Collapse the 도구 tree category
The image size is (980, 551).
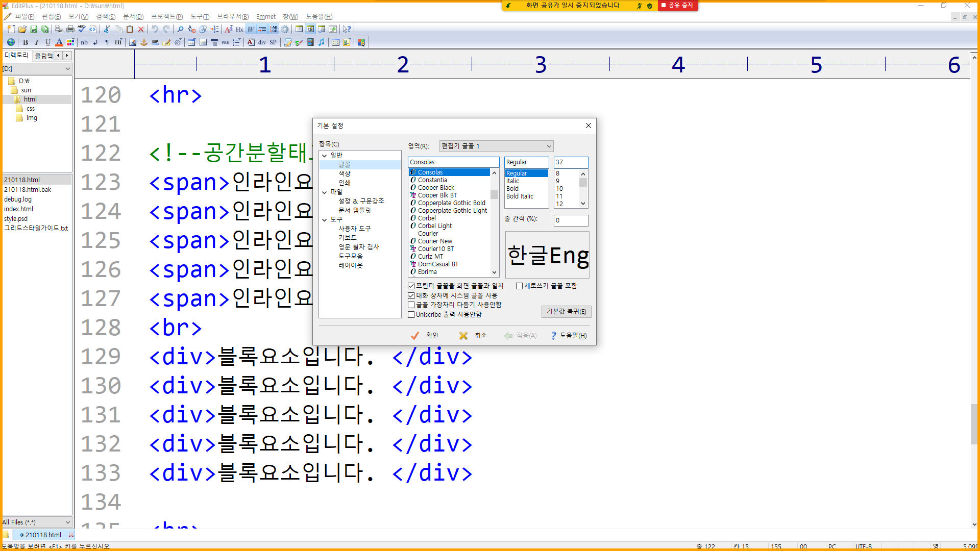(x=325, y=220)
